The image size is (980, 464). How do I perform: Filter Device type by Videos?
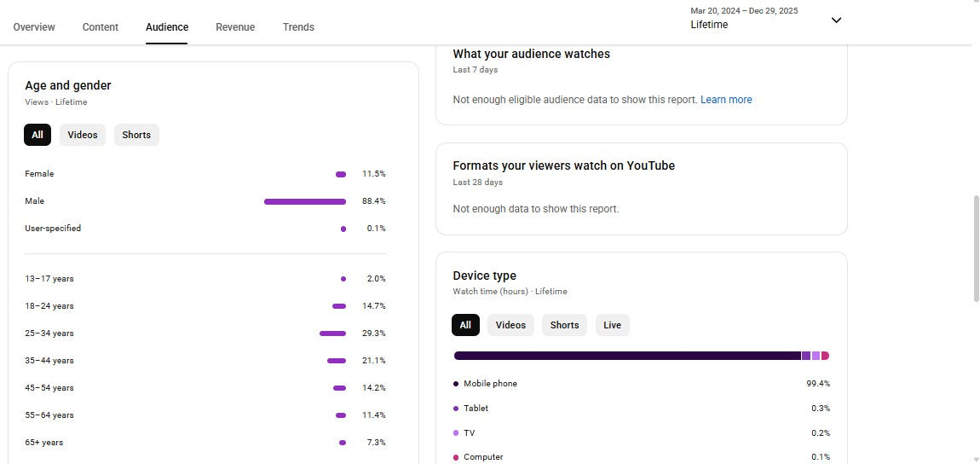[510, 325]
